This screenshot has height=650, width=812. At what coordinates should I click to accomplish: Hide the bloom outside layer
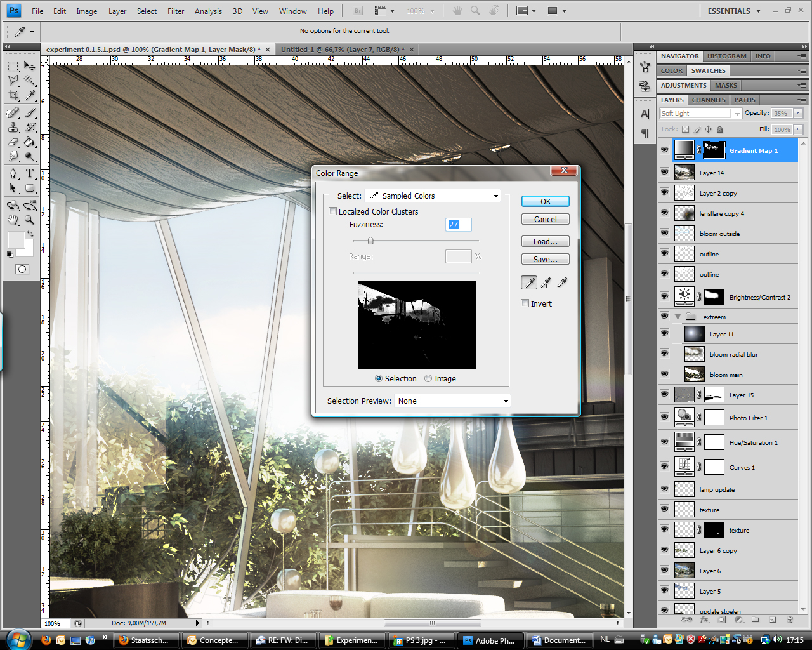point(664,233)
